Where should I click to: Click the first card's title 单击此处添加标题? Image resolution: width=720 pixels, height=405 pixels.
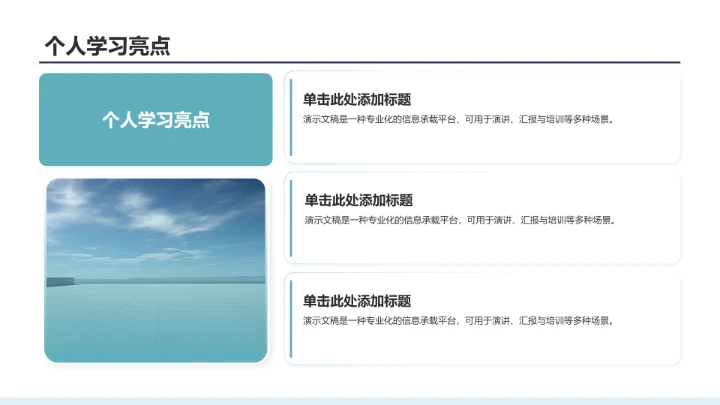[357, 100]
